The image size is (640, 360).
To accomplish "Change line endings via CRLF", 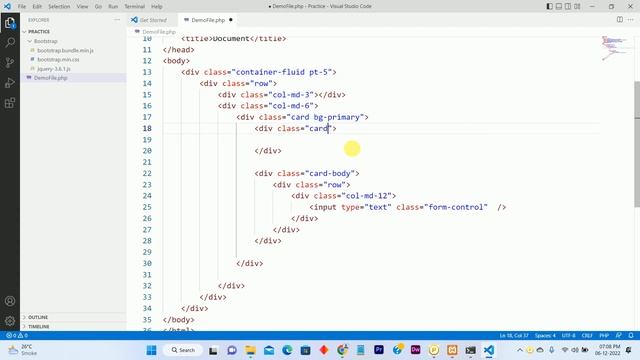I will point(587,336).
